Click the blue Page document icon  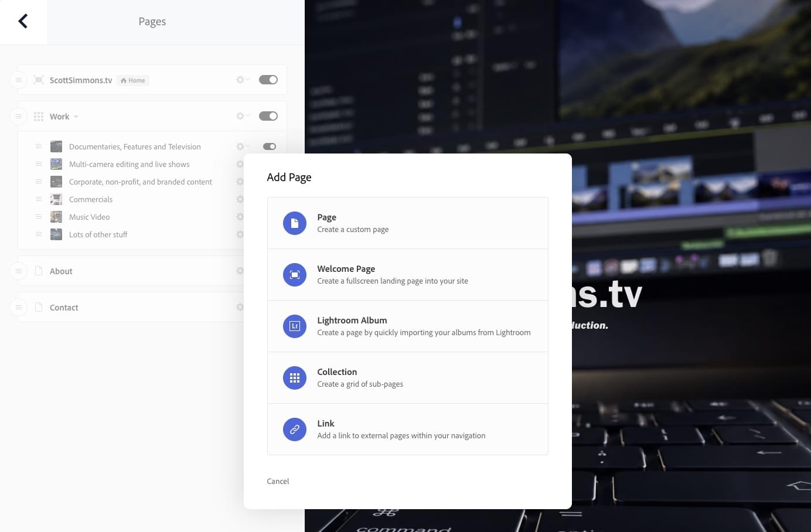click(x=295, y=223)
